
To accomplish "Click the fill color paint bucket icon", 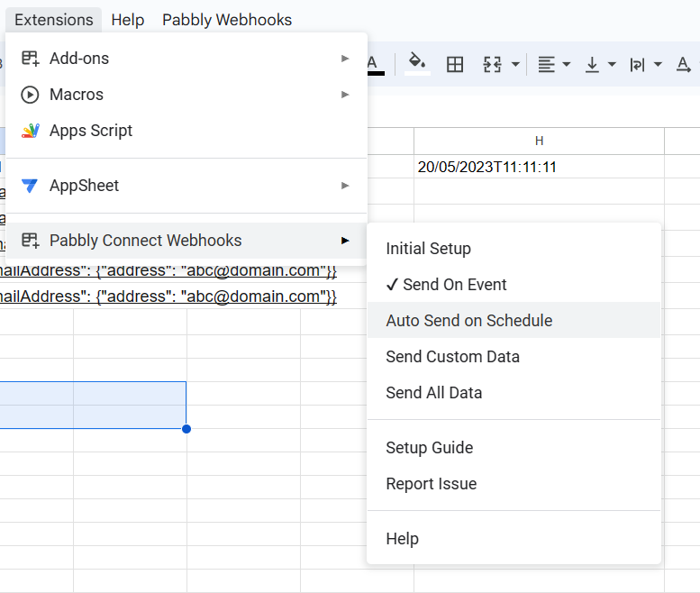I will click(x=416, y=63).
